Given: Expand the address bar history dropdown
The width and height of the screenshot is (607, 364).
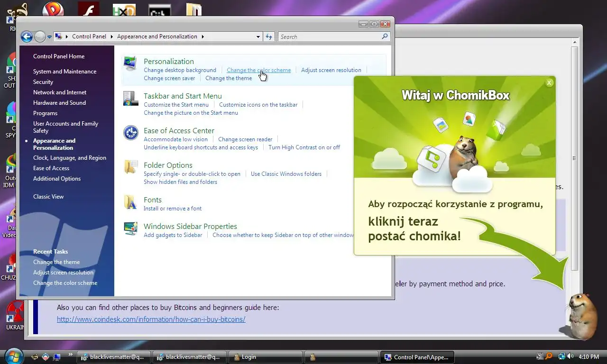Looking at the screenshot, I should tap(258, 36).
